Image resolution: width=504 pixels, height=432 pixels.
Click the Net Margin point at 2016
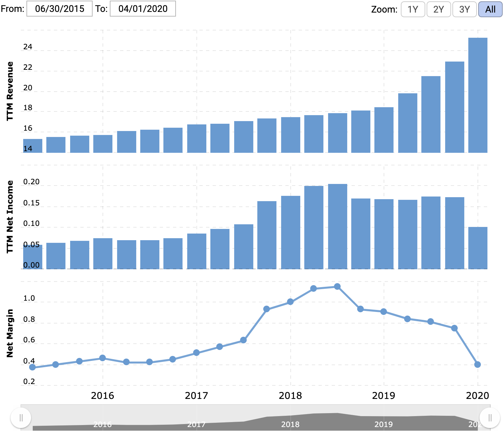103,358
